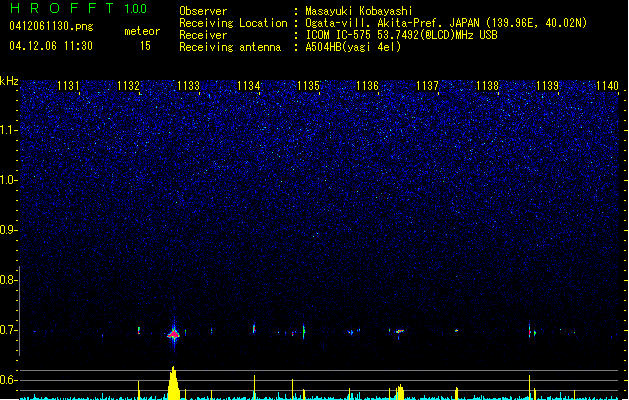This screenshot has height=400, width=629.
Task: Click time axis label 1131
Action: tap(69, 86)
